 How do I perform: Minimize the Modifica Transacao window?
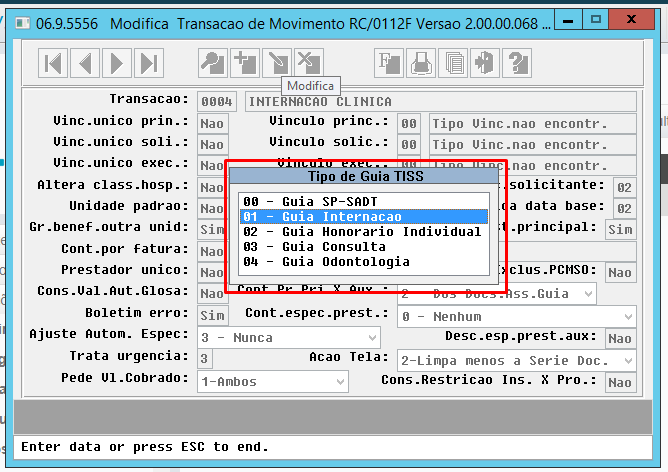click(x=568, y=20)
